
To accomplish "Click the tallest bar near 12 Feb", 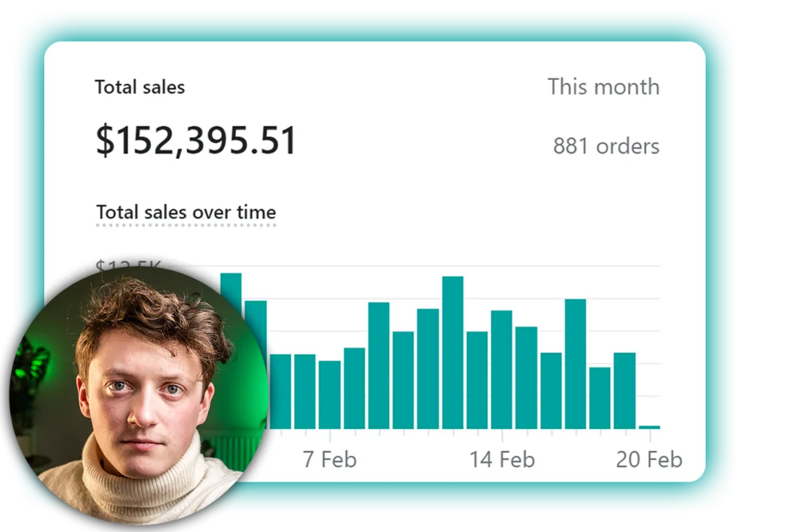I will [453, 352].
